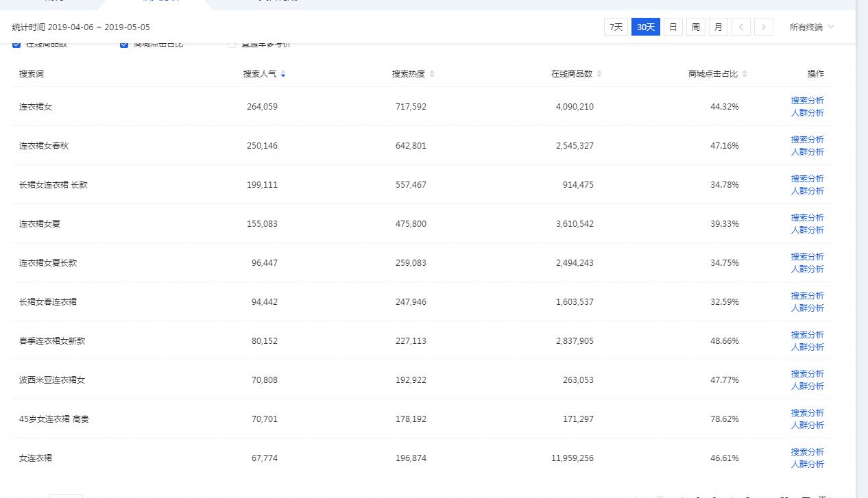Select the 7天 time range

[616, 27]
